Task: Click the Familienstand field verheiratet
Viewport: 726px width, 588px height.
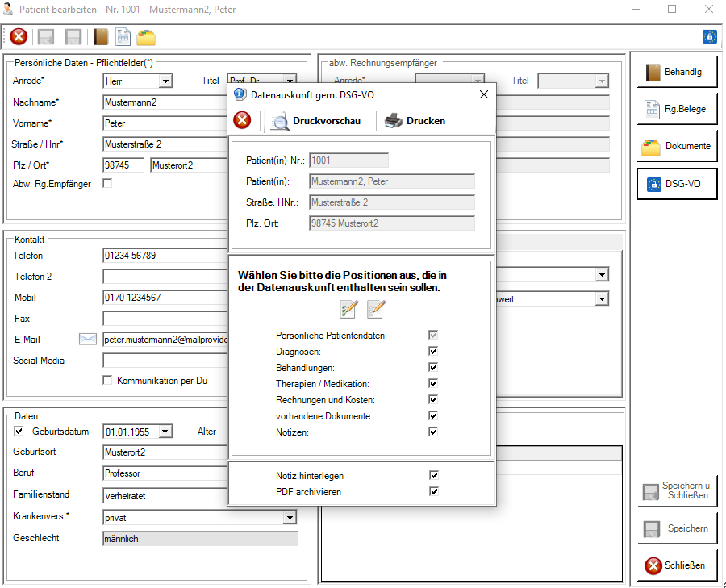Action: coord(165,495)
